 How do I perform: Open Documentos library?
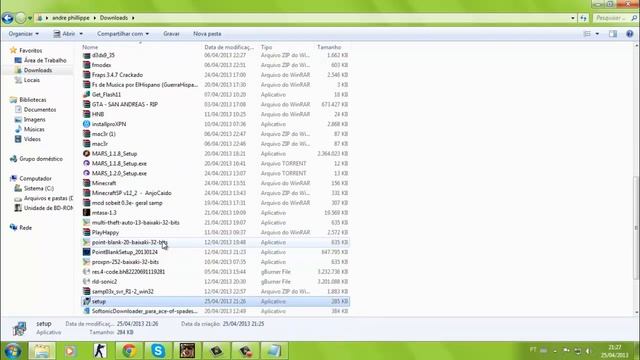tap(40, 109)
